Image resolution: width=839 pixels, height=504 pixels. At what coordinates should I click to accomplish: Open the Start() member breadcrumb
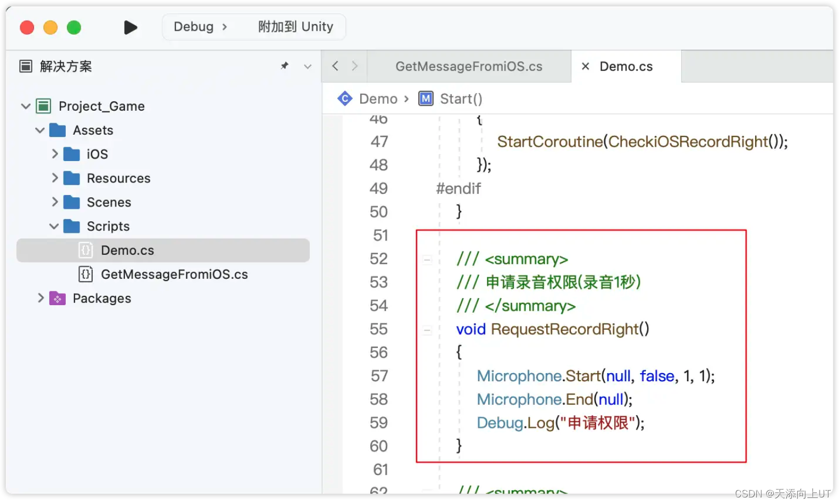(x=461, y=99)
